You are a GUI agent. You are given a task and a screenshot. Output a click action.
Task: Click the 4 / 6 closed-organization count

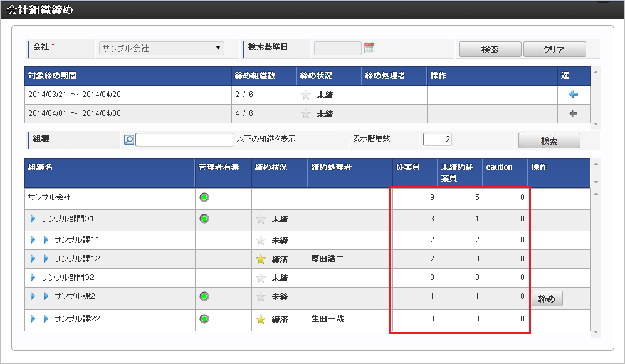[x=244, y=113]
